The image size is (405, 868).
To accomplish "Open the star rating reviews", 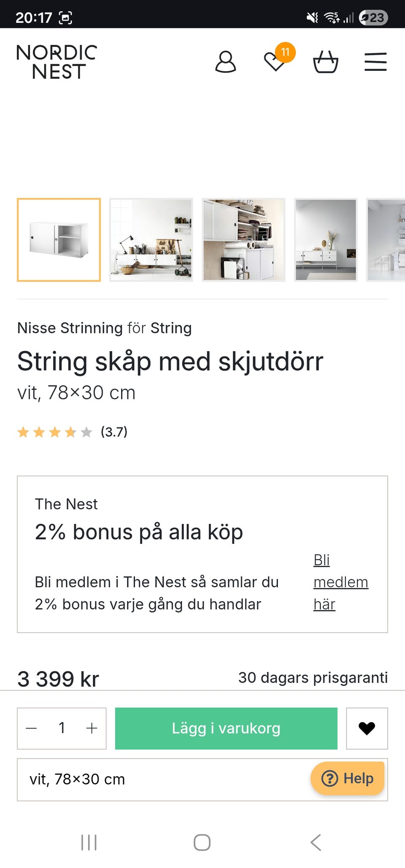I will coord(72,432).
